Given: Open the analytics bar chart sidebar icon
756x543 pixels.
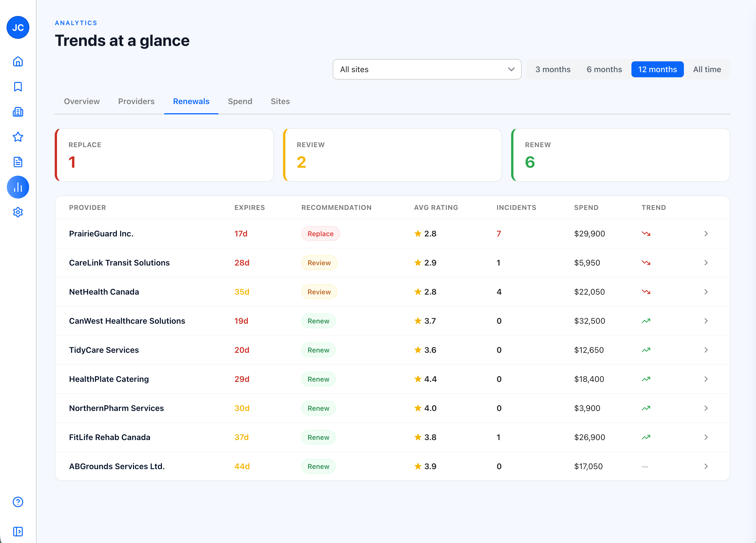Looking at the screenshot, I should pyautogui.click(x=18, y=187).
